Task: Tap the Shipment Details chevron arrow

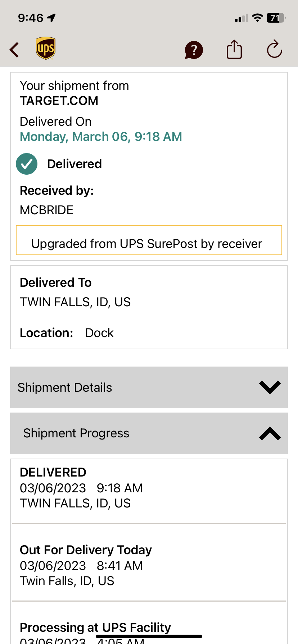Action: pos(269,387)
